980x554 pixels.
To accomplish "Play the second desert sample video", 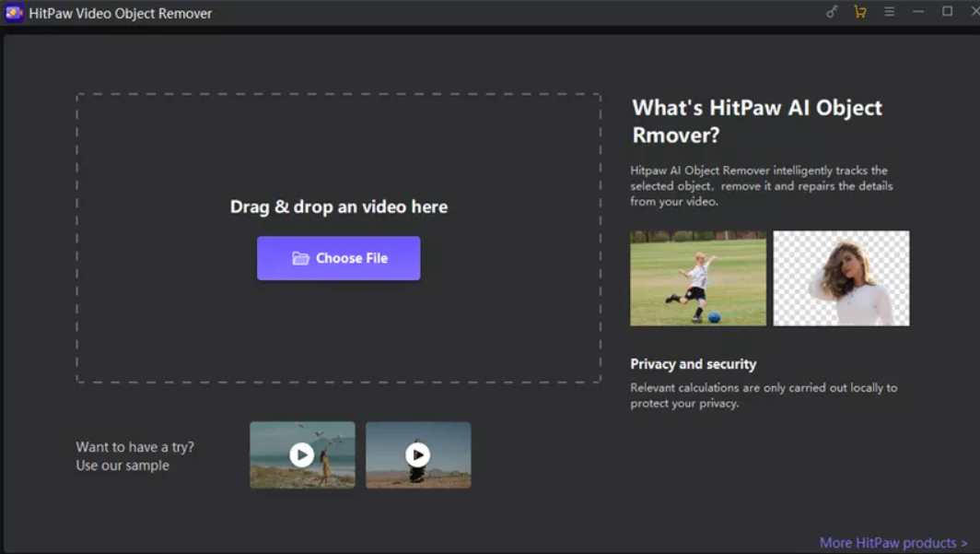I will pyautogui.click(x=418, y=454).
